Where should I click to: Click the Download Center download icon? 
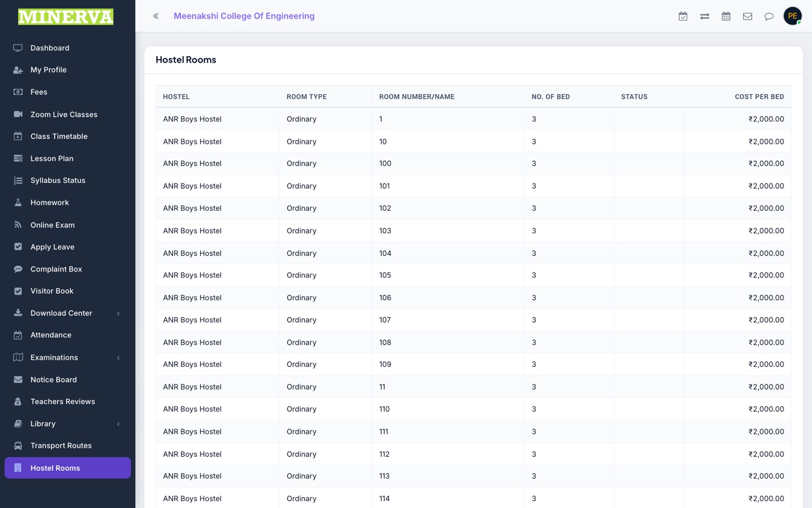[18, 313]
